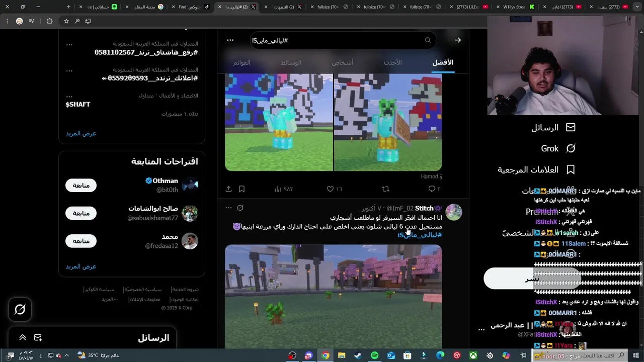Open view stats showing ٩٨٢ views
Viewport: 644px width, 362px height.
click(284, 189)
